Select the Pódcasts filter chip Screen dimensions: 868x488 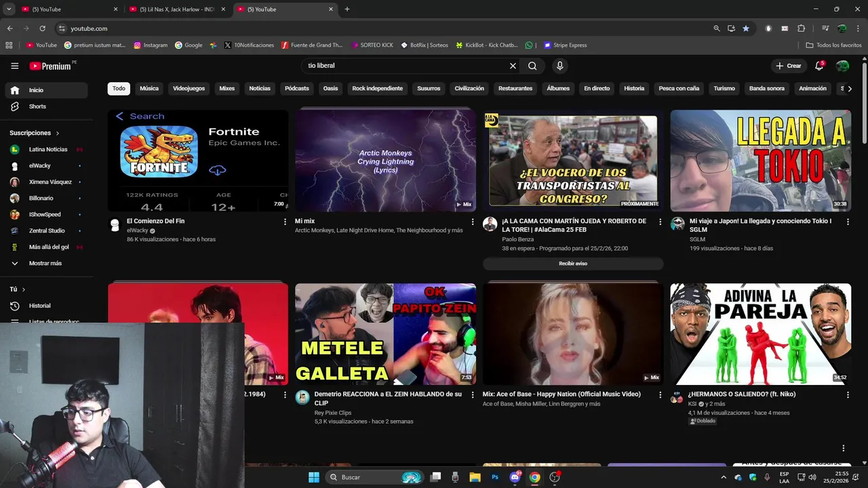tap(296, 88)
